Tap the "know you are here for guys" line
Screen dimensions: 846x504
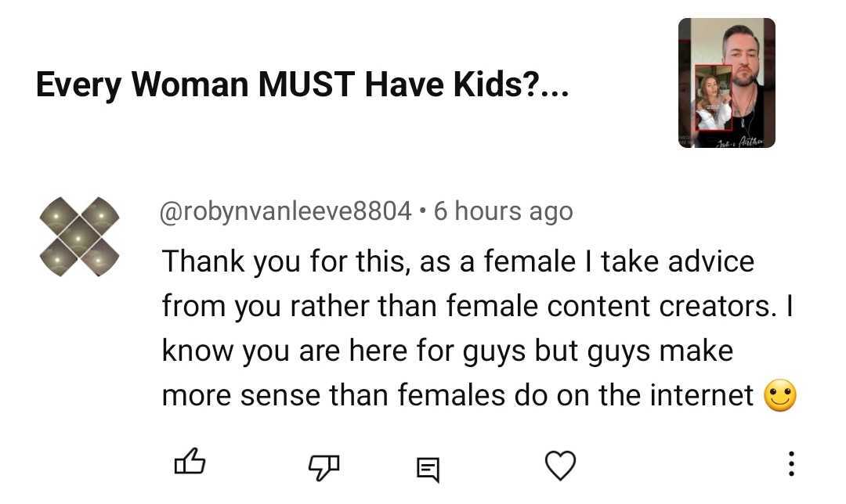(447, 351)
